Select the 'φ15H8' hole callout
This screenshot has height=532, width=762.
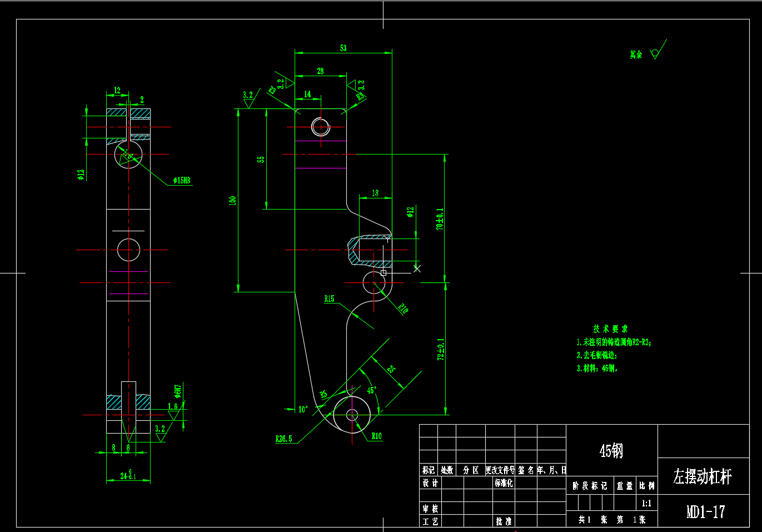click(x=182, y=181)
